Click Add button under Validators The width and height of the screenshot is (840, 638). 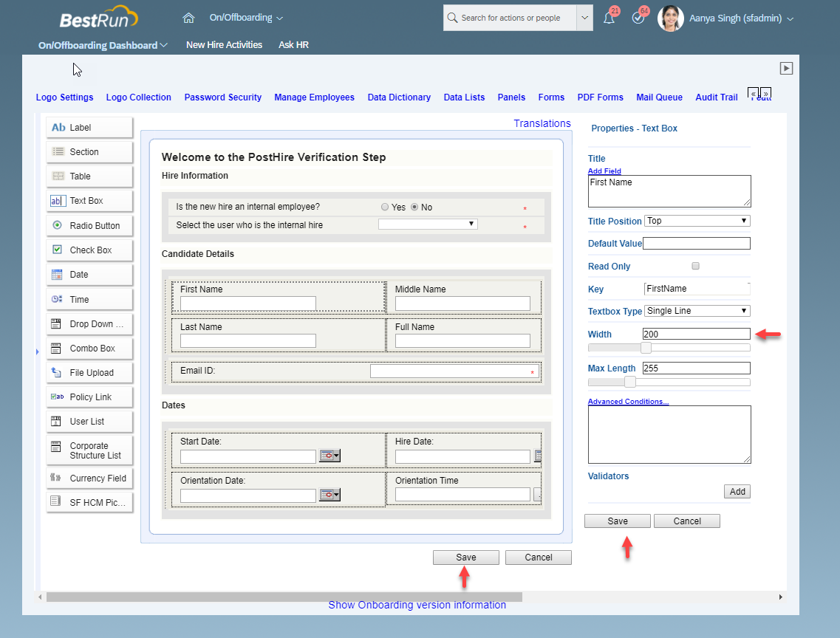click(x=737, y=491)
